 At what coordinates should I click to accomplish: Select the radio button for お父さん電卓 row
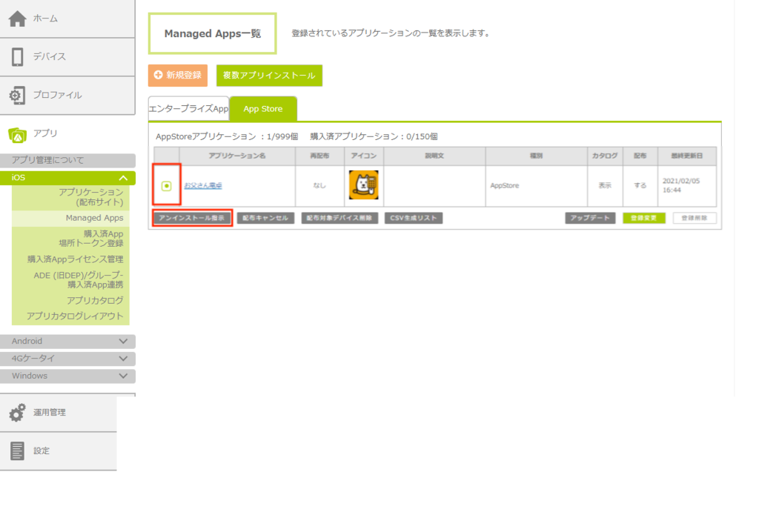[166, 186]
